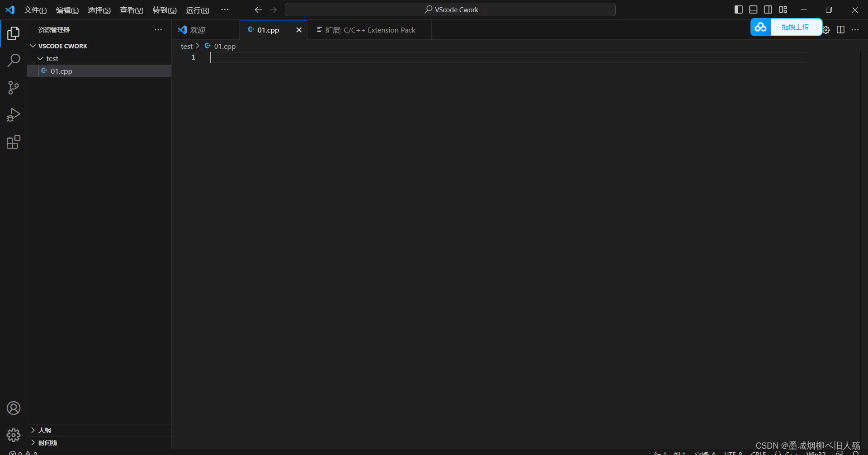Toggle the primary side bar visibility
The height and width of the screenshot is (455, 868).
click(739, 9)
